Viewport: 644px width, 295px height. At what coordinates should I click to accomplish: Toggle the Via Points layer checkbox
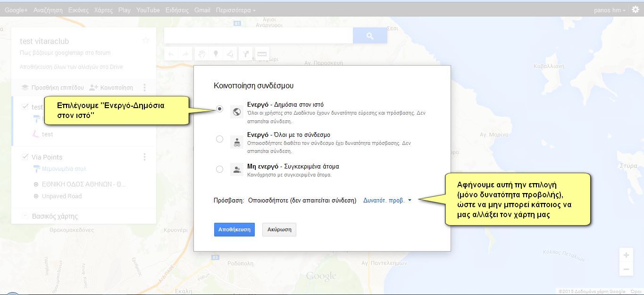click(25, 157)
